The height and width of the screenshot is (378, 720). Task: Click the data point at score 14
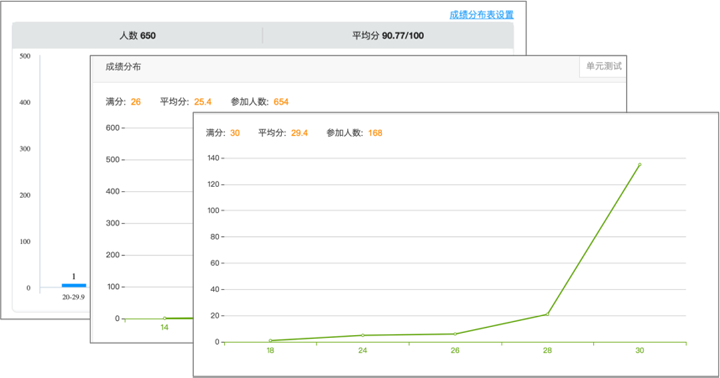click(x=164, y=318)
